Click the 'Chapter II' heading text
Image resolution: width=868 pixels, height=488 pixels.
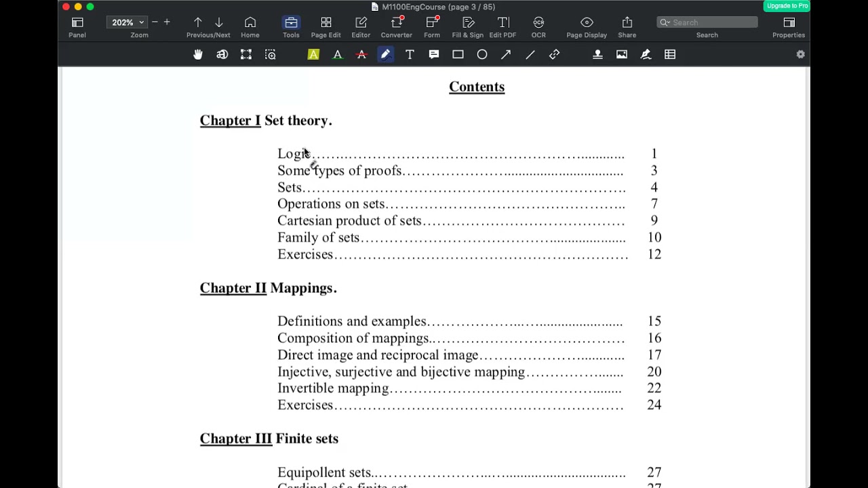point(233,288)
